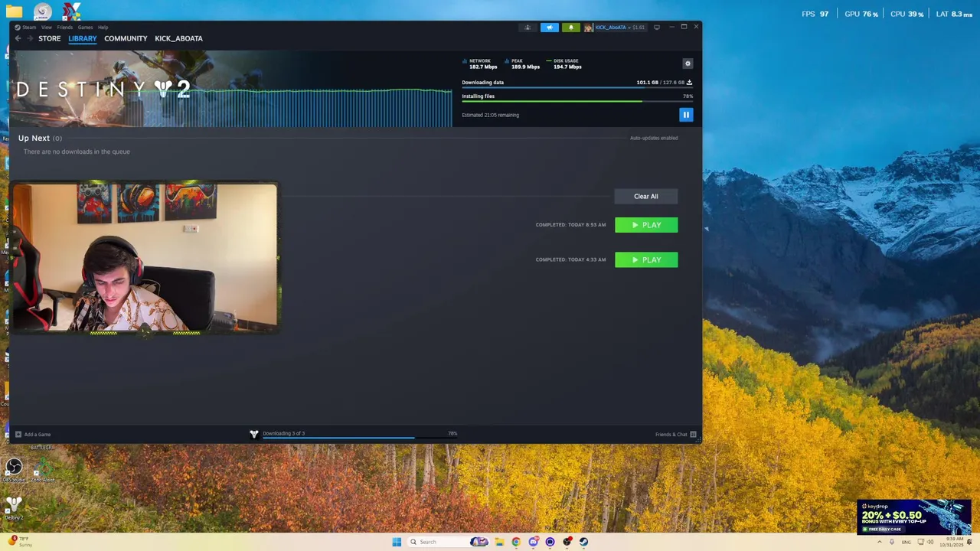Open Steam announcements megaphone icon
Screen dimensions: 980x551
(549, 28)
